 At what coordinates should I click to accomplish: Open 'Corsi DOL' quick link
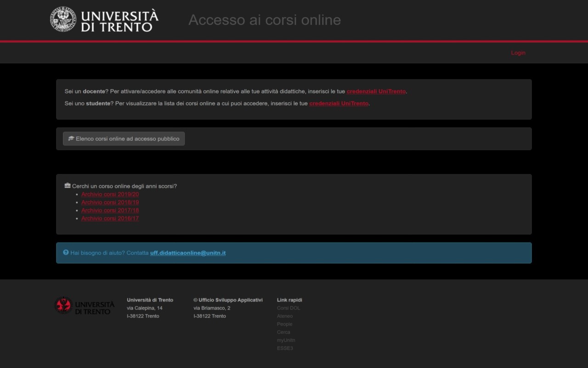pyautogui.click(x=288, y=308)
